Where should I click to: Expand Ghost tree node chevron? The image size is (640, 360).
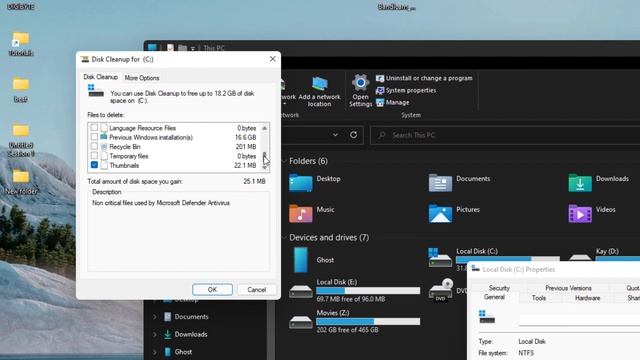(x=155, y=352)
